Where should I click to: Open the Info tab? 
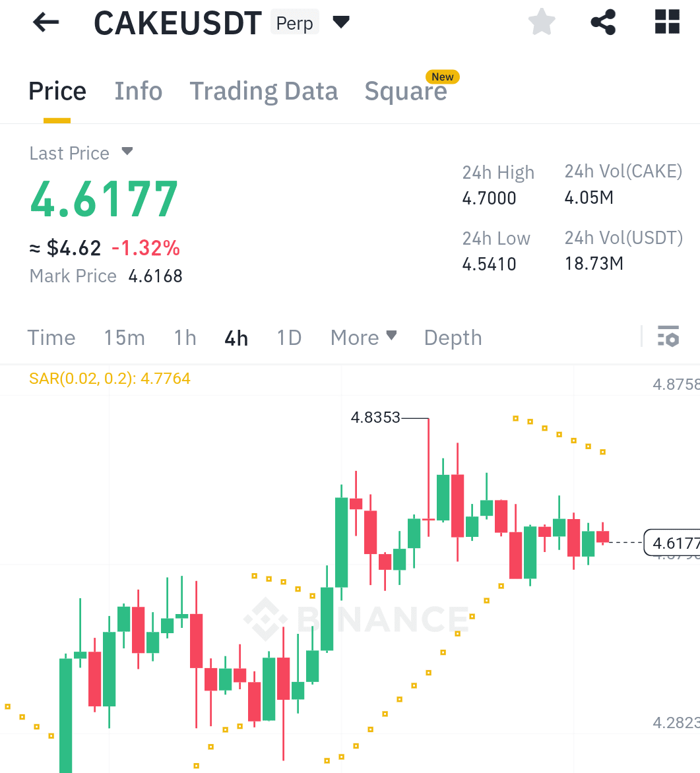138,91
